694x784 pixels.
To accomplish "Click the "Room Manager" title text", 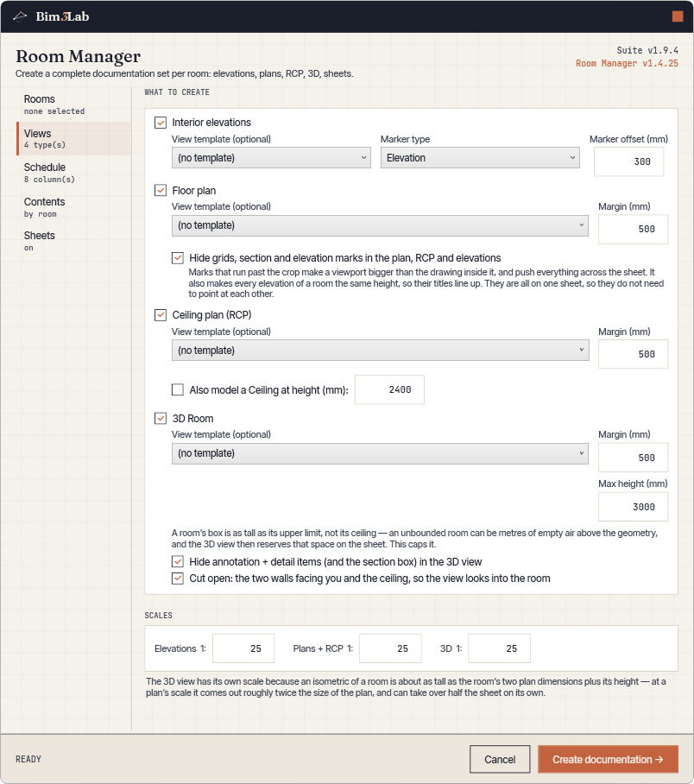I will pos(78,56).
